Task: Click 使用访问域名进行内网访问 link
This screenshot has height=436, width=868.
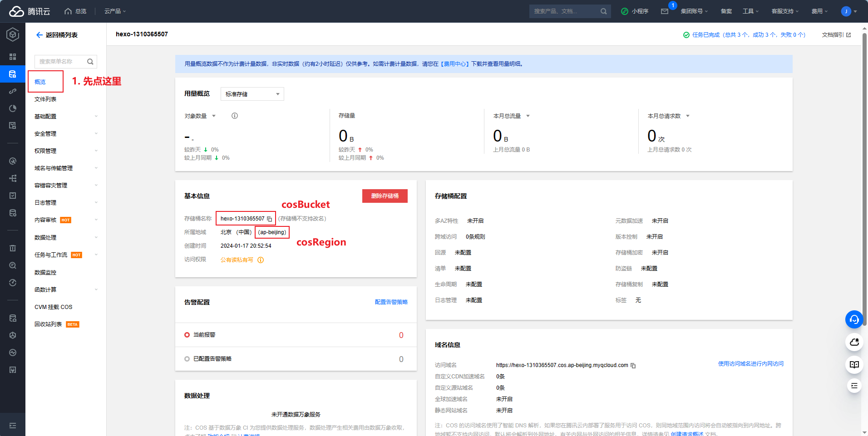Action: click(751, 364)
